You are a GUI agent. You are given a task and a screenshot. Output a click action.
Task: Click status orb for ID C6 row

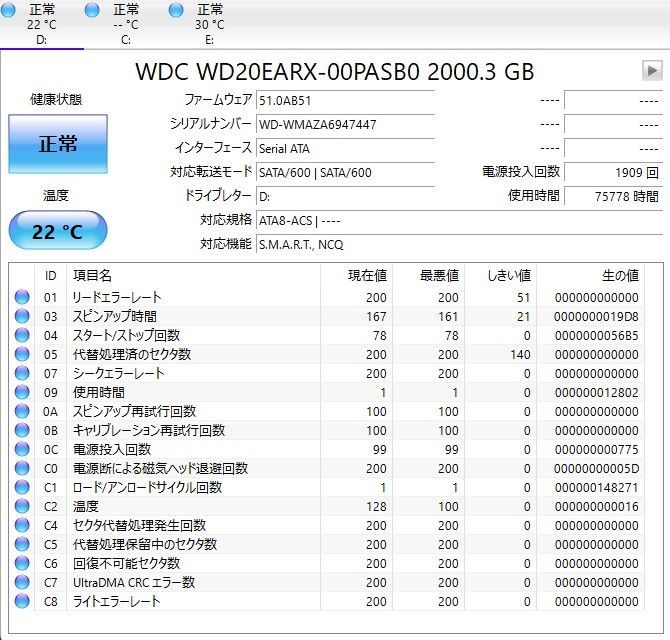coord(22,563)
